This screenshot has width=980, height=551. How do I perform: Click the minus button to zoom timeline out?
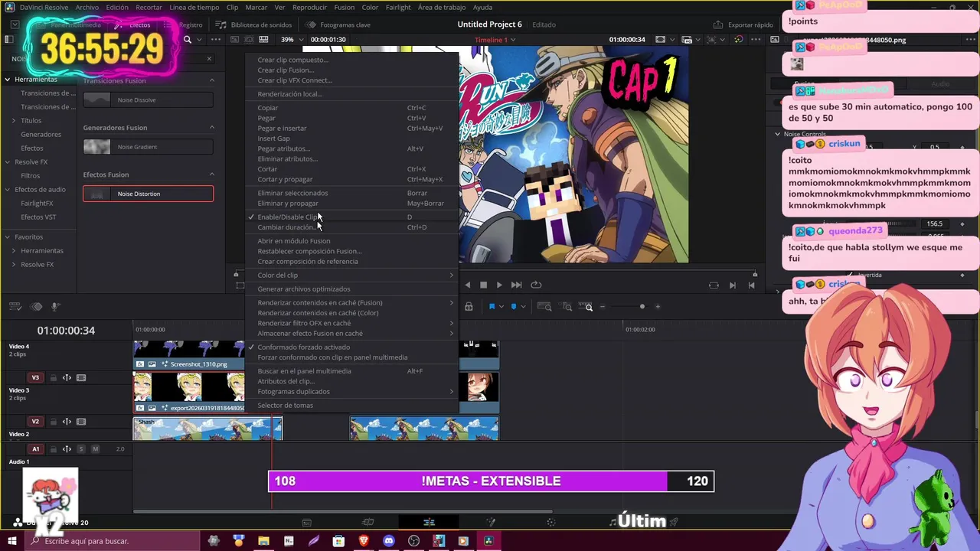tap(603, 307)
